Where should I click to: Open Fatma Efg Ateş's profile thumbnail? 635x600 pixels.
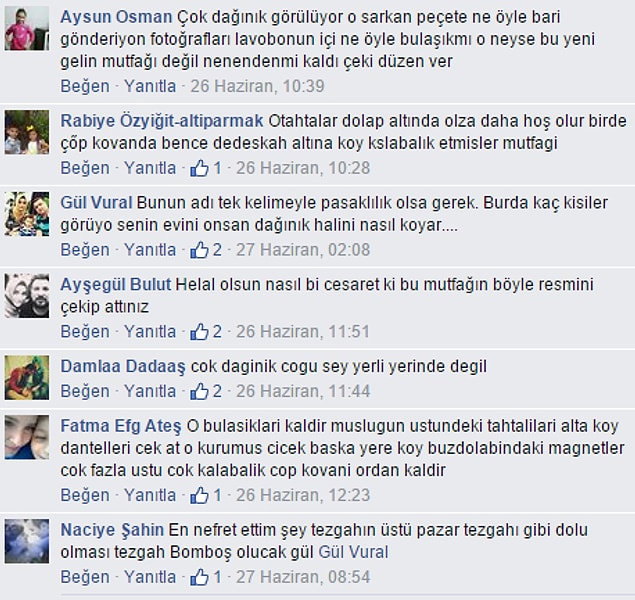coord(27,437)
